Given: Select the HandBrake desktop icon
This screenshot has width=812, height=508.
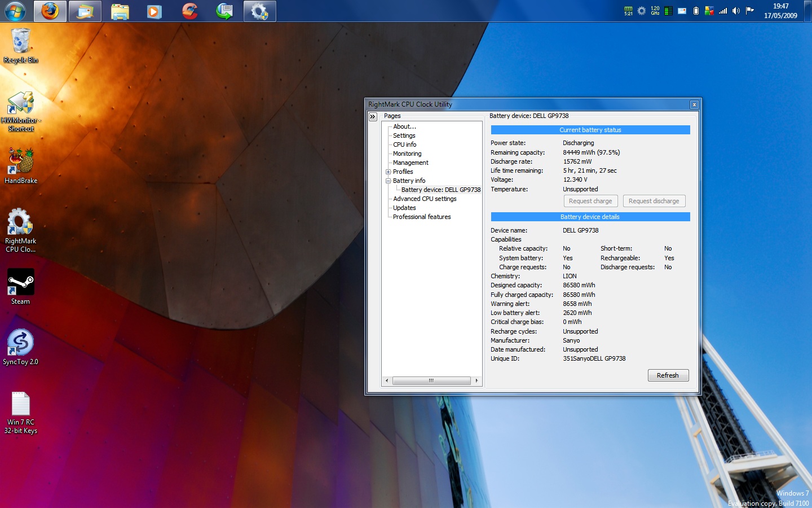Looking at the screenshot, I should [21, 166].
